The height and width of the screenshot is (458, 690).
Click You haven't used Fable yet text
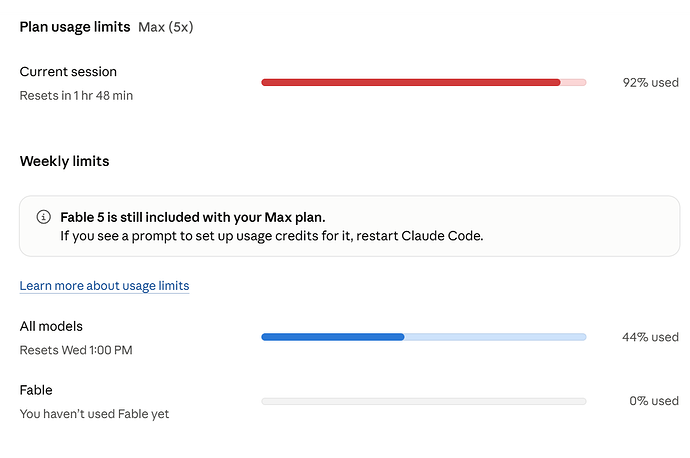94,414
